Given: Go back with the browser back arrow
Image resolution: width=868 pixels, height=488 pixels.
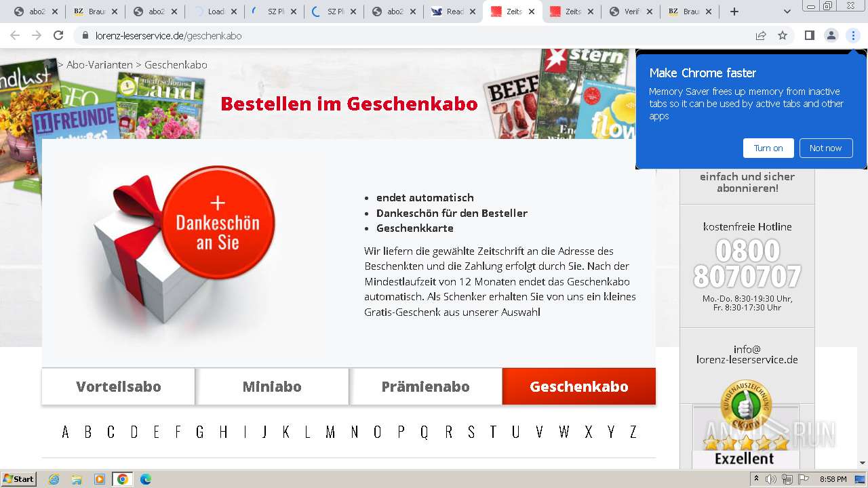Looking at the screenshot, I should click(15, 35).
